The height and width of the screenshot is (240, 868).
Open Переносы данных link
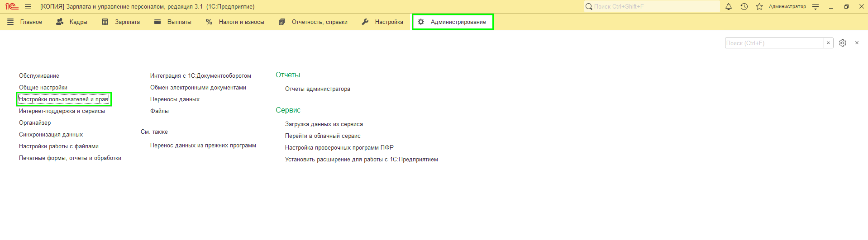coord(175,99)
